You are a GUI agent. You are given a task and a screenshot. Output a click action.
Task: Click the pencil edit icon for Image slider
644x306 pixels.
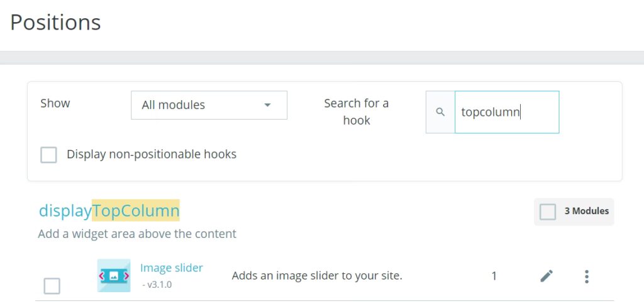547,276
